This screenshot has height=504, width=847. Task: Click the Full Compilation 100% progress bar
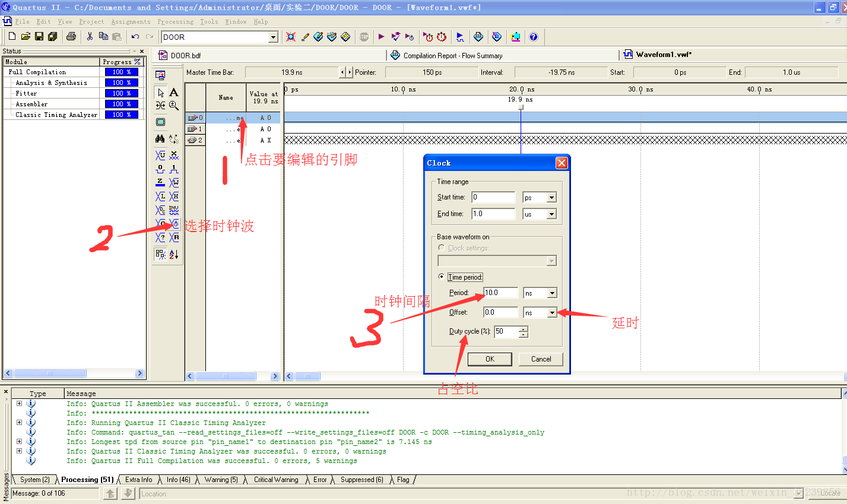point(122,72)
